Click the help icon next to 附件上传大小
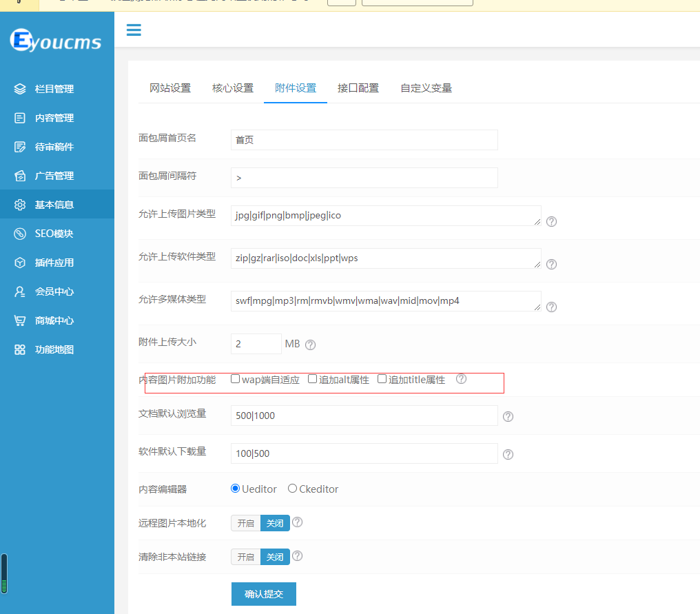This screenshot has height=614, width=700. pyautogui.click(x=310, y=345)
